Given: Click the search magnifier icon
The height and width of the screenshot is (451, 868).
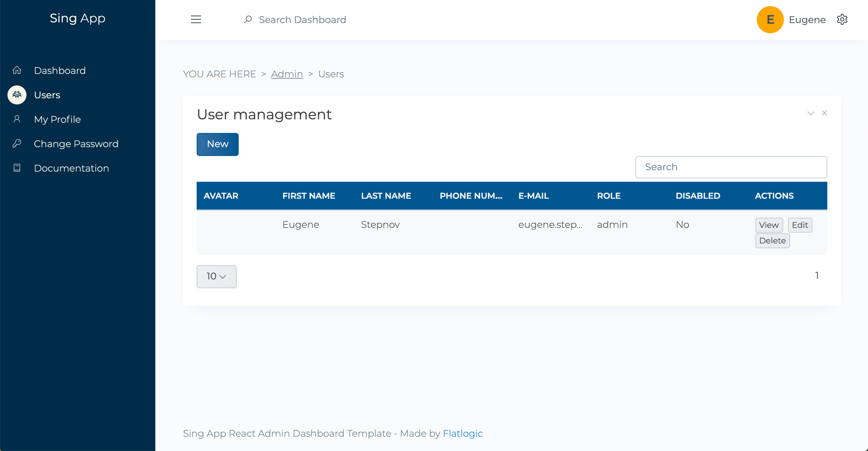Looking at the screenshot, I should 248,19.
